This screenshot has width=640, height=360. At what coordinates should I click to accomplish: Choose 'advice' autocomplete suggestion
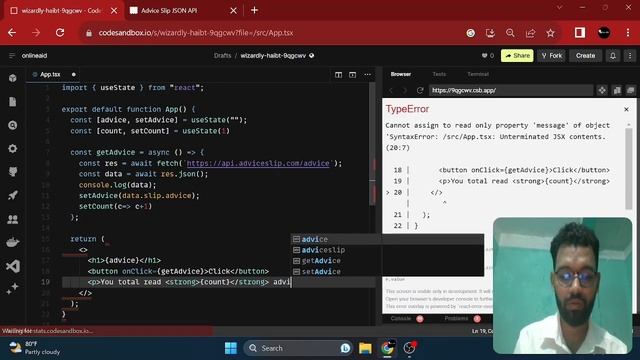pyautogui.click(x=387, y=239)
